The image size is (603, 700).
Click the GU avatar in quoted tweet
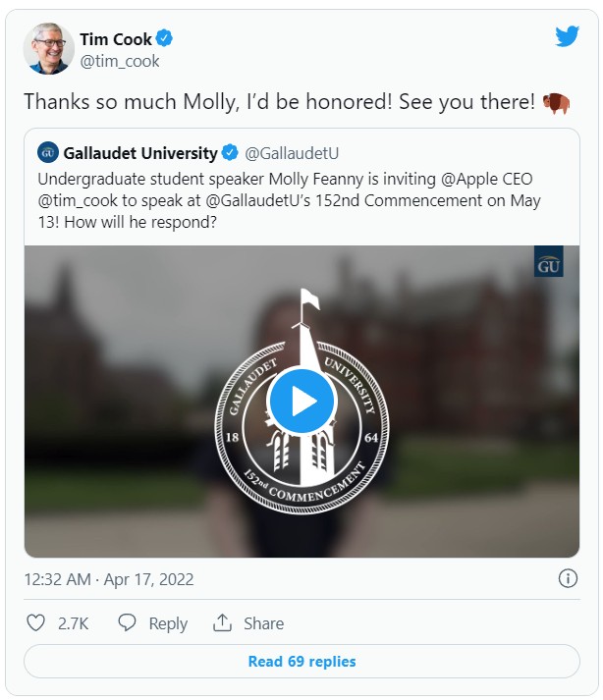tap(48, 153)
